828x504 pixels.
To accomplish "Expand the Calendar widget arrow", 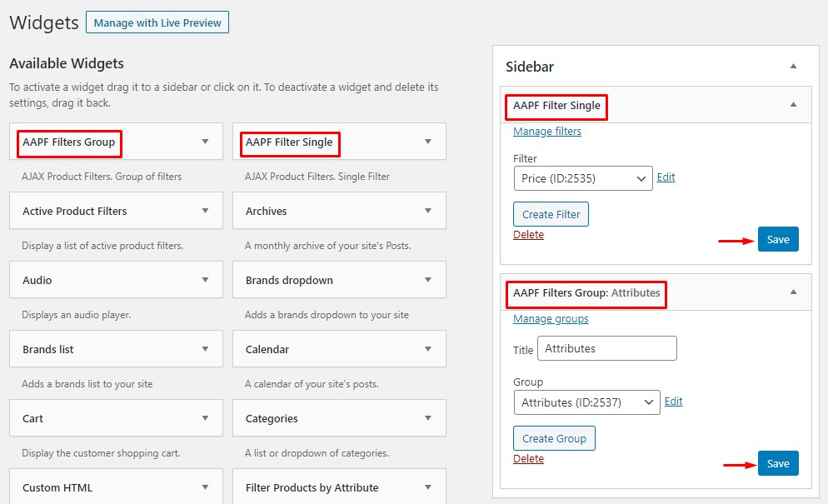I will coord(427,349).
